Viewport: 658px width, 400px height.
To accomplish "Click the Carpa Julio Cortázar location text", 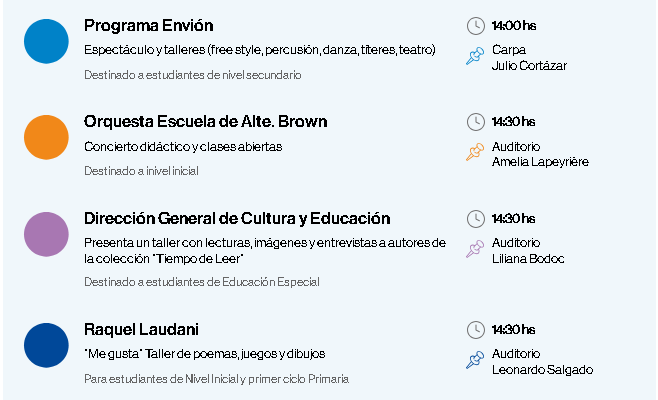I will click(529, 58).
